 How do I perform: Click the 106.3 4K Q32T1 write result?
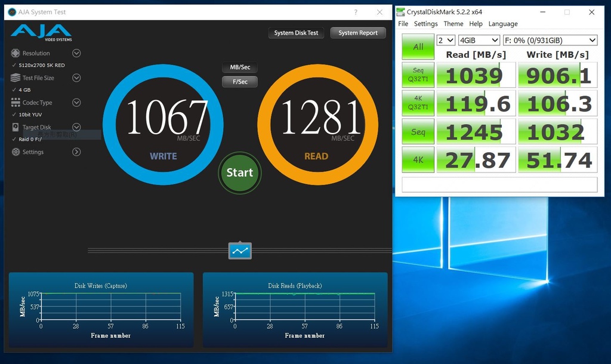[558, 103]
